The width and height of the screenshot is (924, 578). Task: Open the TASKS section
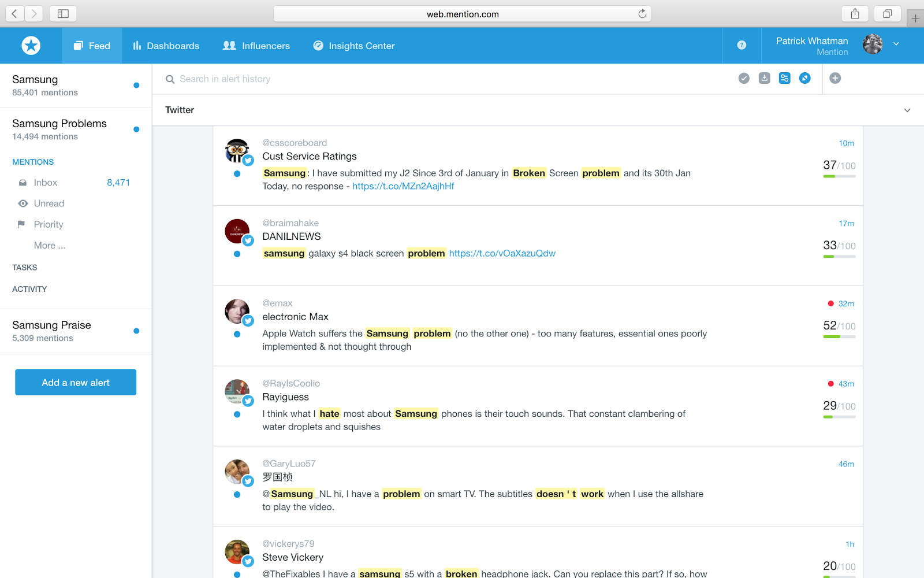point(25,268)
